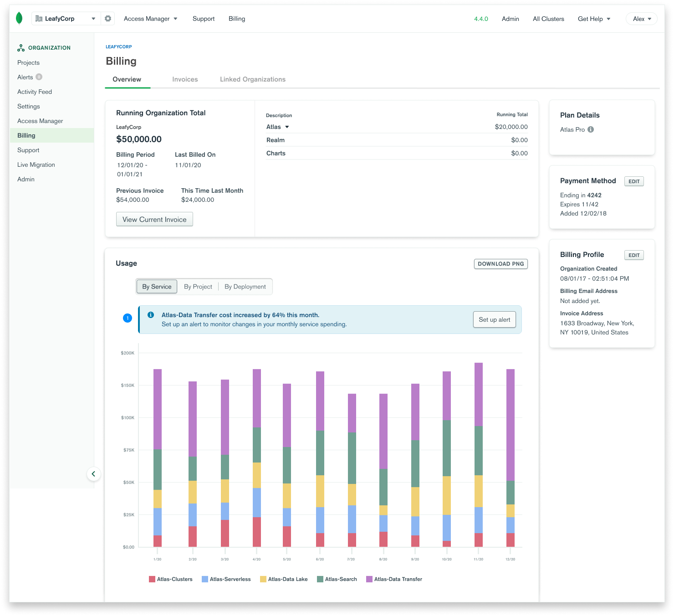This screenshot has height=616, width=674.
Task: Click the numbered badge beside the alert banner
Action: pyautogui.click(x=128, y=318)
